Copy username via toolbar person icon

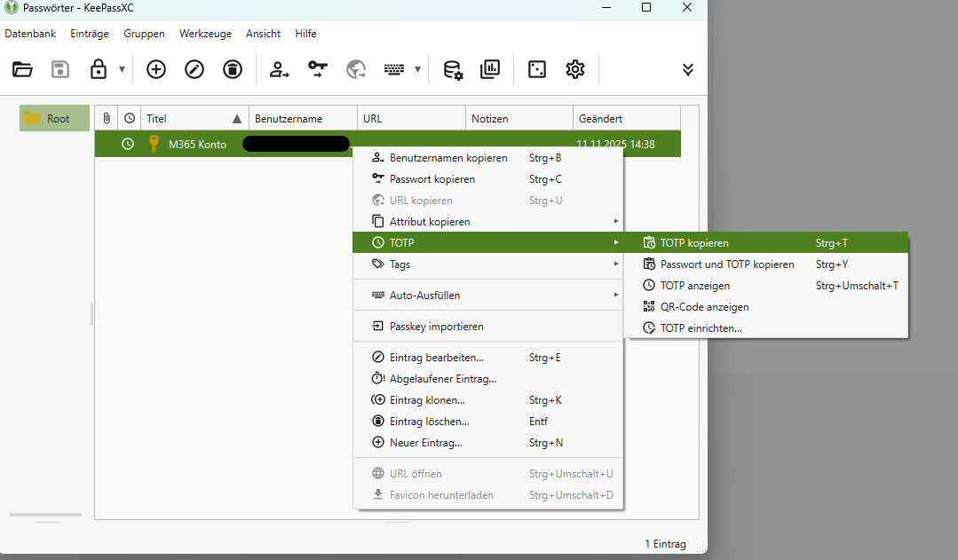(280, 69)
